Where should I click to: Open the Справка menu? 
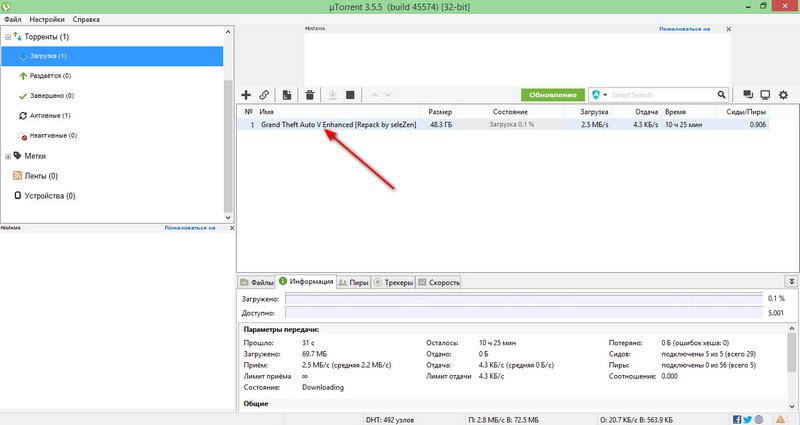point(87,19)
